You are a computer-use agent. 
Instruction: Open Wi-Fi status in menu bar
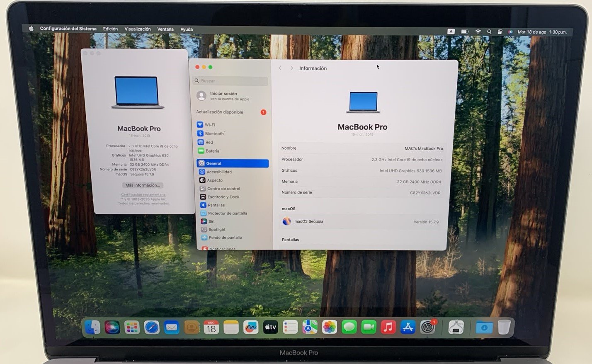pyautogui.click(x=478, y=32)
